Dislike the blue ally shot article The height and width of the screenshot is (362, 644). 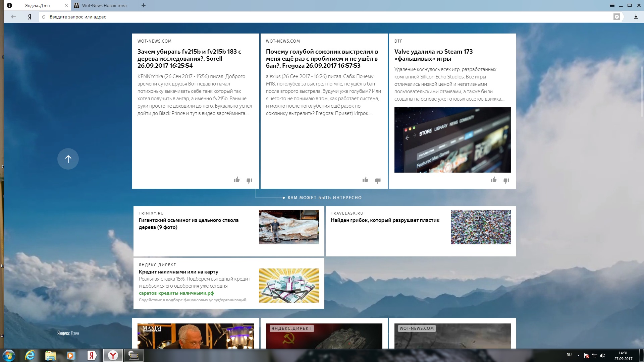point(378,181)
